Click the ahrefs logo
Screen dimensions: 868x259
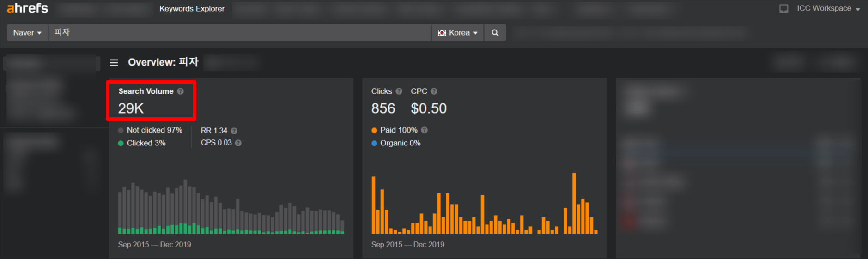(27, 8)
